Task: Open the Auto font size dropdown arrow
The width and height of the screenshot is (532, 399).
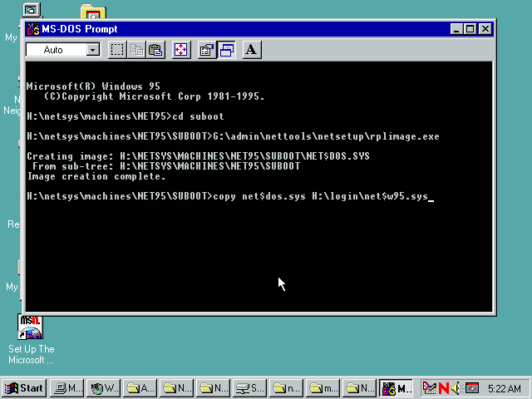Action: point(92,50)
